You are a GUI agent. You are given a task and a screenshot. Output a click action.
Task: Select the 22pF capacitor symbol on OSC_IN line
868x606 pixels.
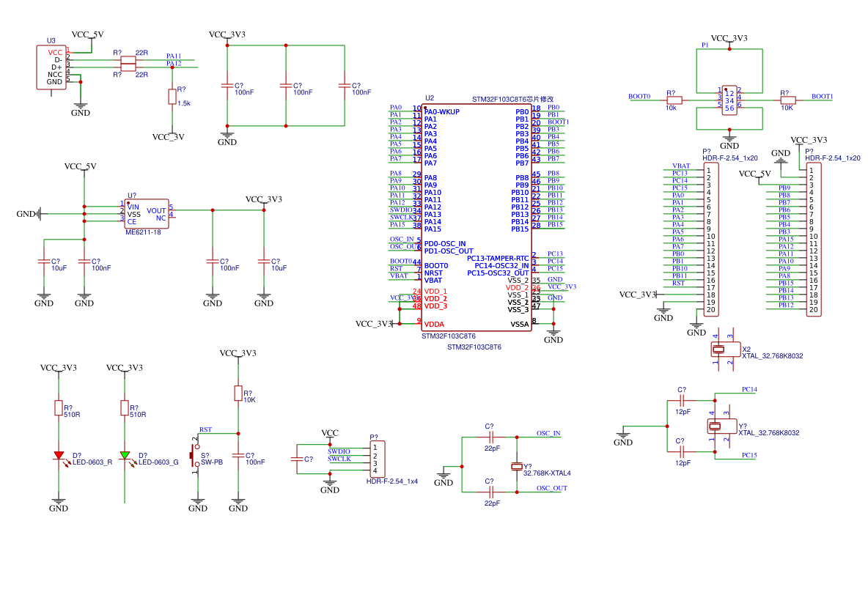coord(490,437)
